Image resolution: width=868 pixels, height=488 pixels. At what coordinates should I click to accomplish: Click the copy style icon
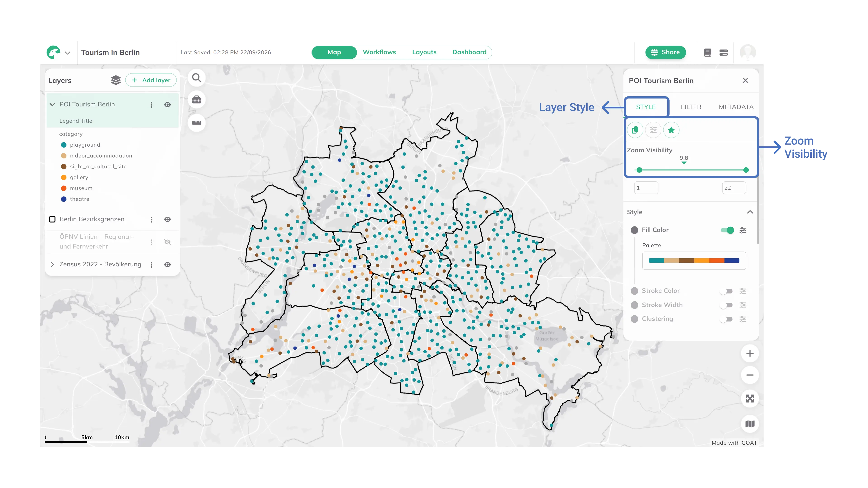(x=635, y=130)
